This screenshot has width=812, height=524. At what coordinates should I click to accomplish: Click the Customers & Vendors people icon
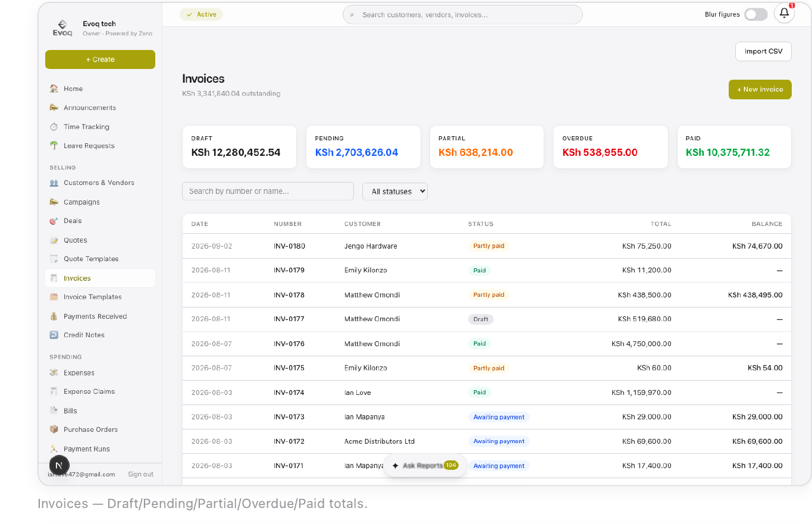(54, 183)
